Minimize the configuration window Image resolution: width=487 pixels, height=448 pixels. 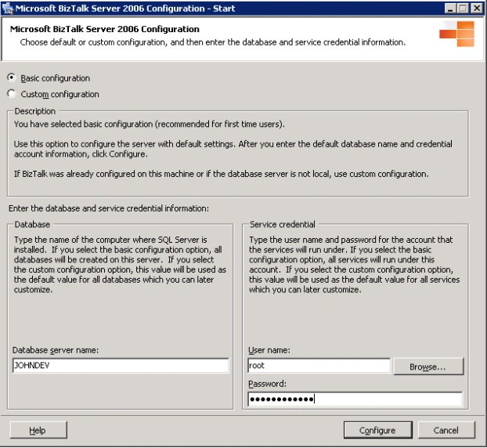(x=450, y=9)
